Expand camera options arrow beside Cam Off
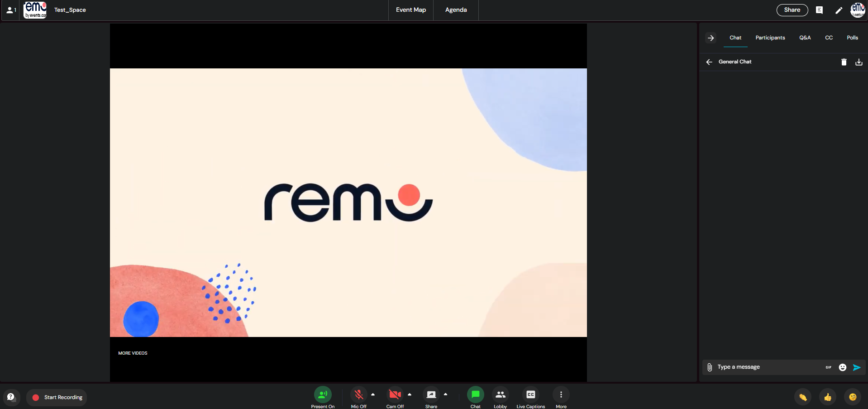 [x=410, y=395]
